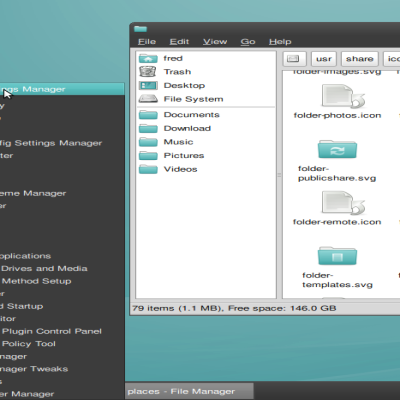Select the folder-remote.icon file thumbnail
Screen dimensions: 400x400
tap(343, 203)
